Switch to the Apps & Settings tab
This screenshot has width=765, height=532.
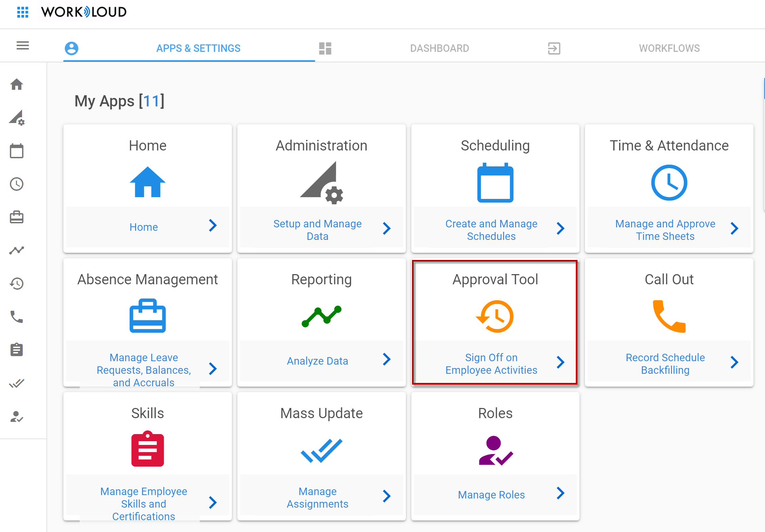point(198,48)
